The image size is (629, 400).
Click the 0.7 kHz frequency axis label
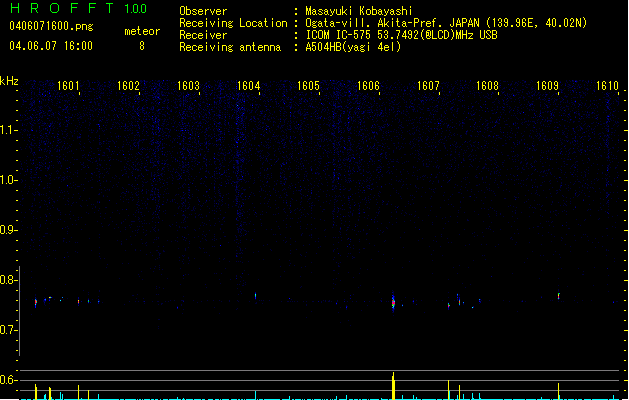pyautogui.click(x=8, y=330)
